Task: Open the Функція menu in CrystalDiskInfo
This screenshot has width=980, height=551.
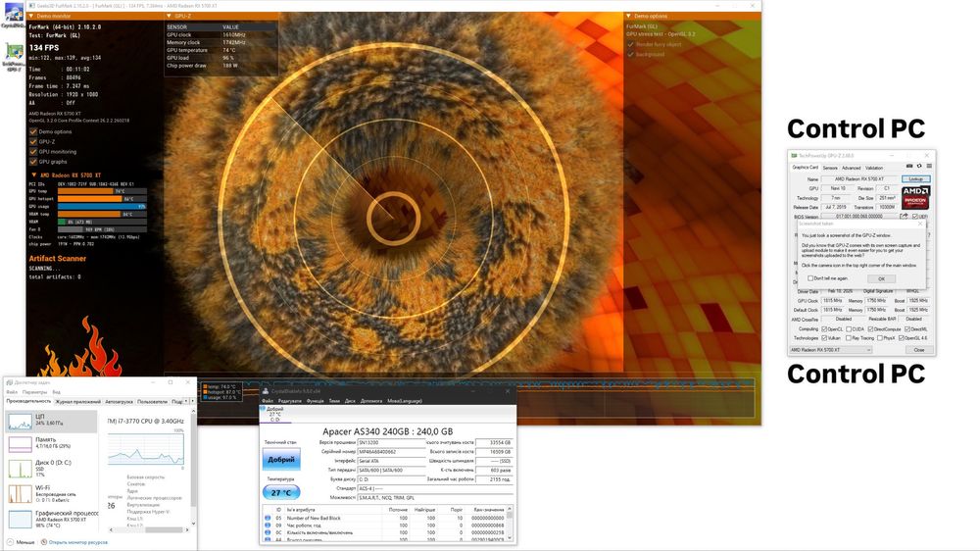Action: click(x=315, y=401)
